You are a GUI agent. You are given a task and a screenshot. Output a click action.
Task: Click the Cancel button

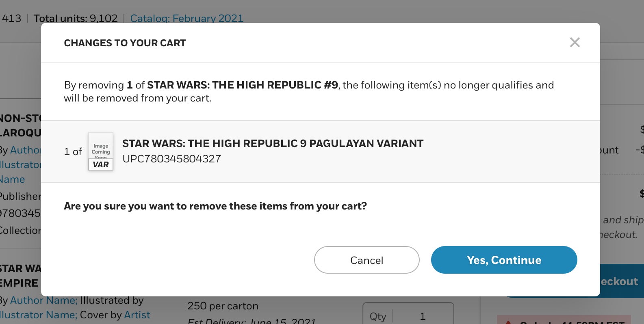pos(366,260)
